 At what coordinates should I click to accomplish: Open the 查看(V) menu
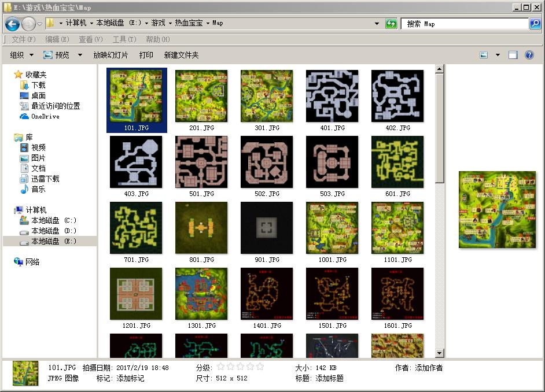pos(90,39)
